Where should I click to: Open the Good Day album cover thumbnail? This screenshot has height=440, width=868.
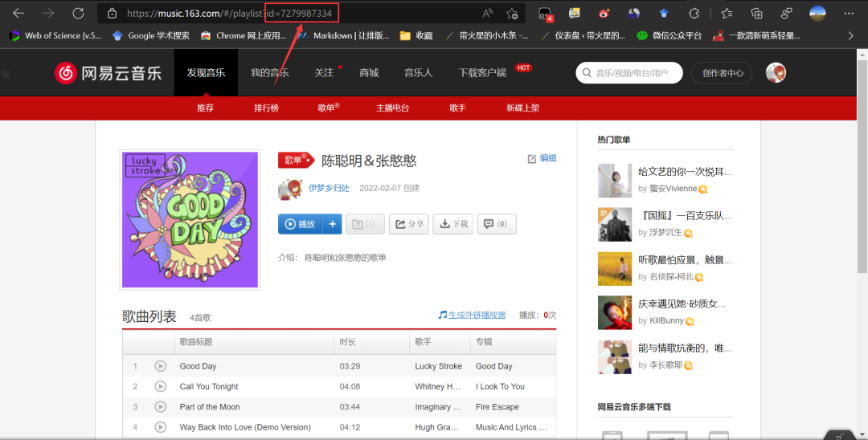click(190, 219)
